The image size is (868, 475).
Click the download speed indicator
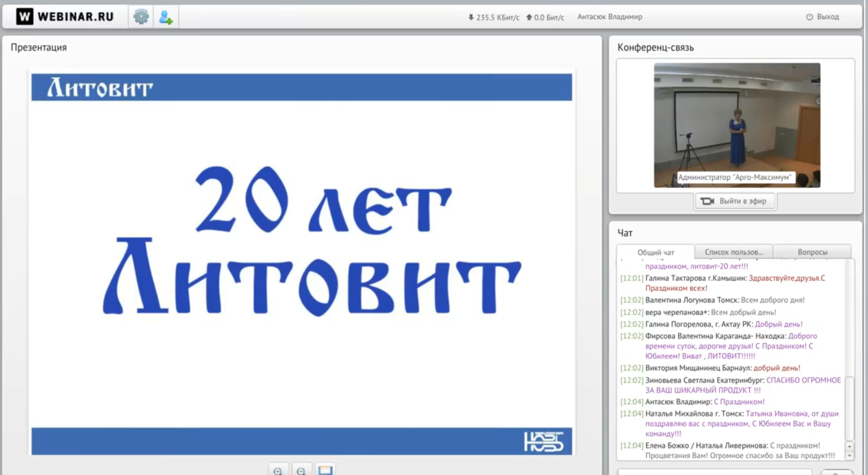[493, 17]
